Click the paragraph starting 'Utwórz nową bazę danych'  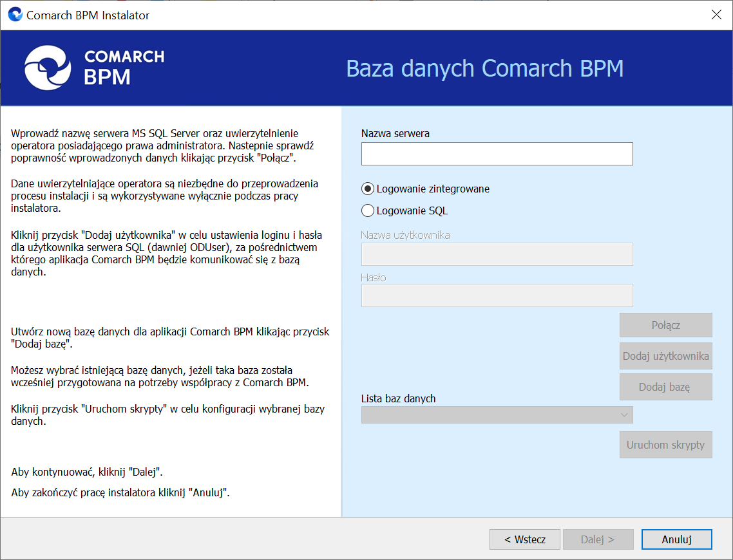tap(170, 338)
